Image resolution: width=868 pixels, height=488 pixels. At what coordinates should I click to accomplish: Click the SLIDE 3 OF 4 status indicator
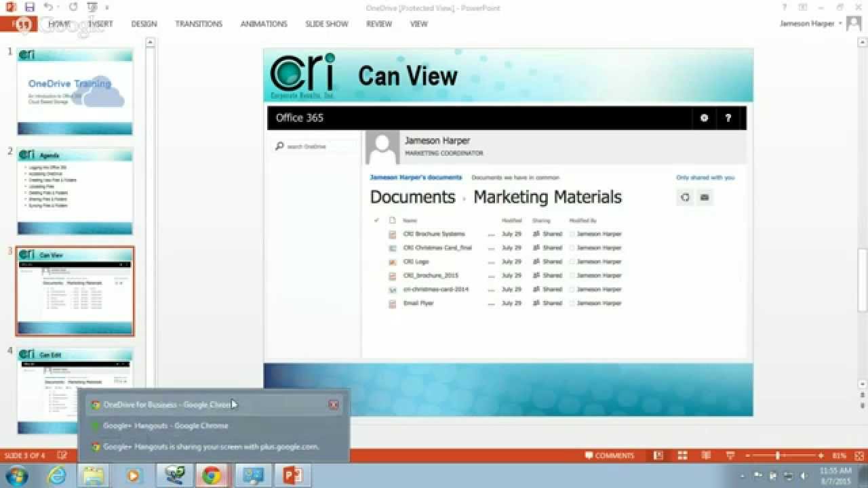(x=24, y=455)
